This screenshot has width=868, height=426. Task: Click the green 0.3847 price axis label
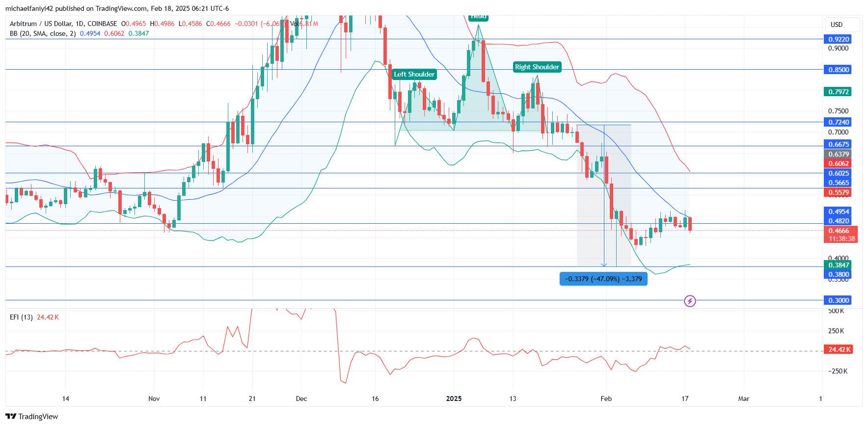tap(838, 265)
